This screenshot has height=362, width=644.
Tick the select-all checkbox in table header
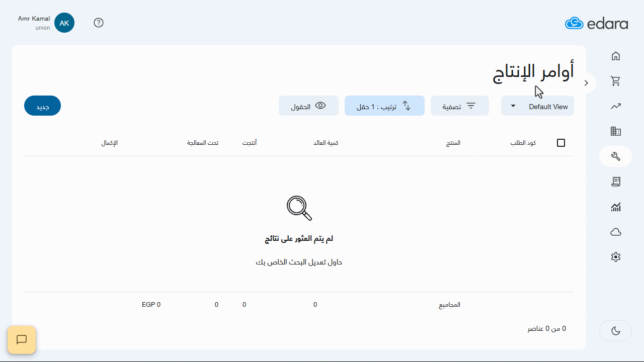pyautogui.click(x=561, y=143)
